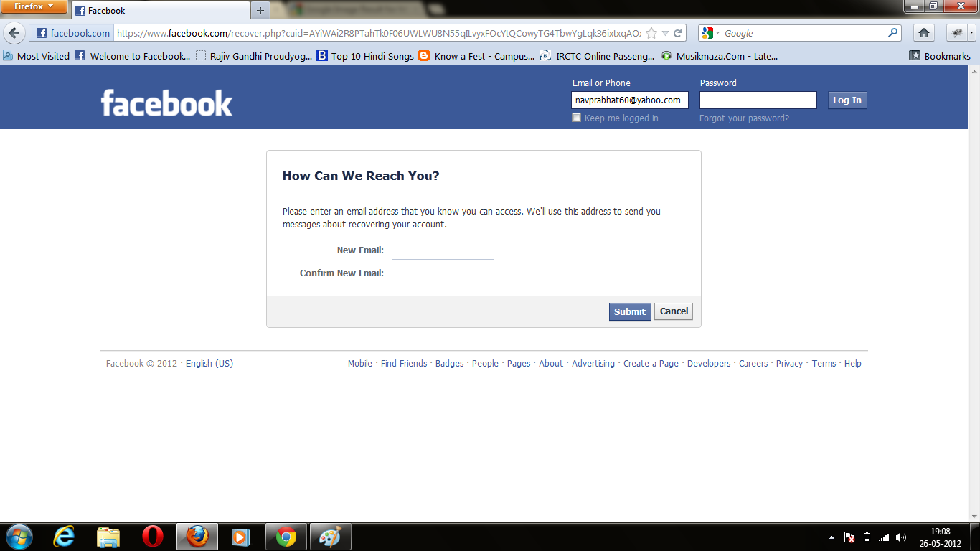Open Internet Explorer from the taskbar
The height and width of the screenshot is (551, 980).
click(64, 537)
